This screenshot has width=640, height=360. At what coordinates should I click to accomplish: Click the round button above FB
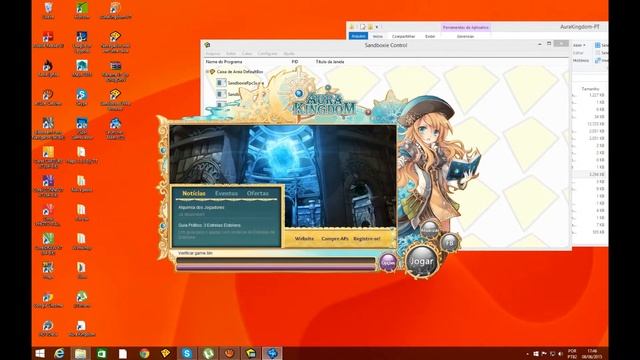pyautogui.click(x=429, y=229)
